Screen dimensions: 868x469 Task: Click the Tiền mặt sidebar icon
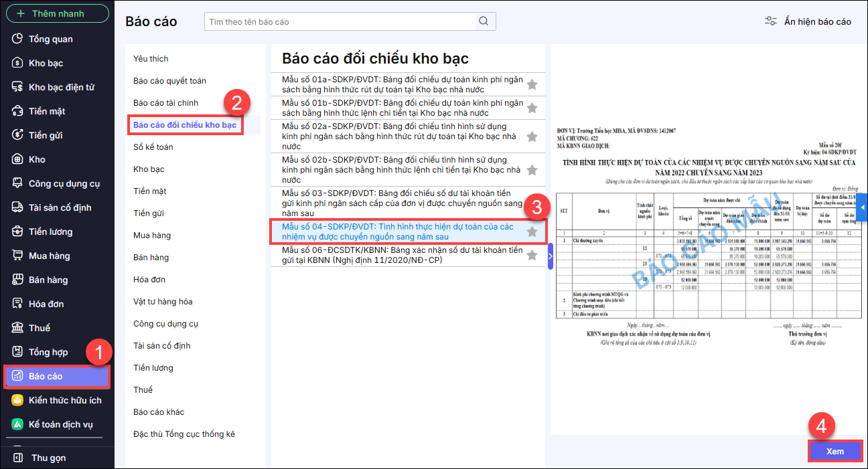18,111
